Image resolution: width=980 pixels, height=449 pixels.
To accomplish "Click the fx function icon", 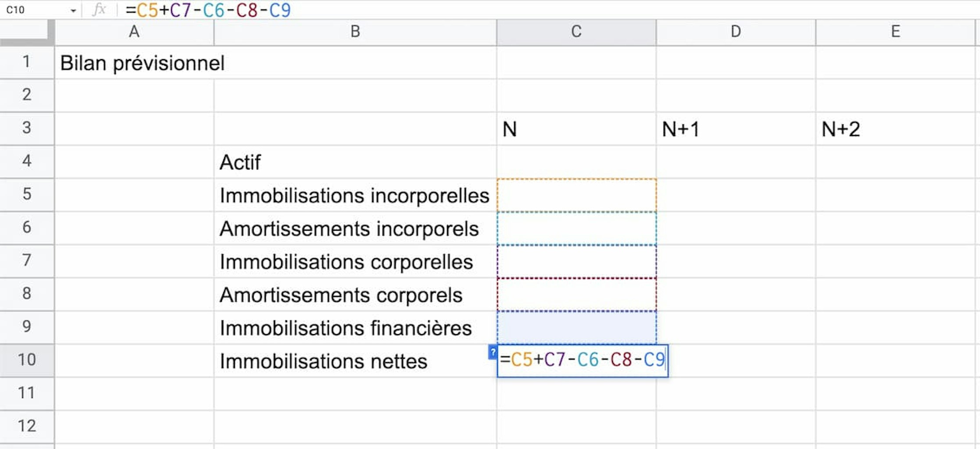I will click(x=99, y=10).
